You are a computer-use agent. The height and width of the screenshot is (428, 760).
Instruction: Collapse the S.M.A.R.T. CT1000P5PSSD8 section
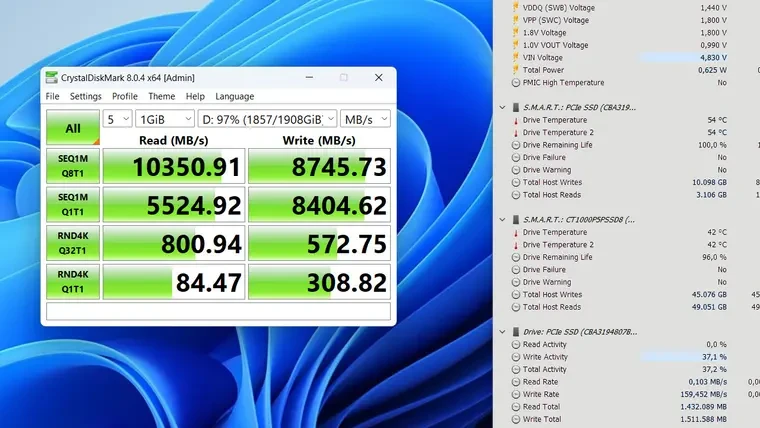click(502, 220)
